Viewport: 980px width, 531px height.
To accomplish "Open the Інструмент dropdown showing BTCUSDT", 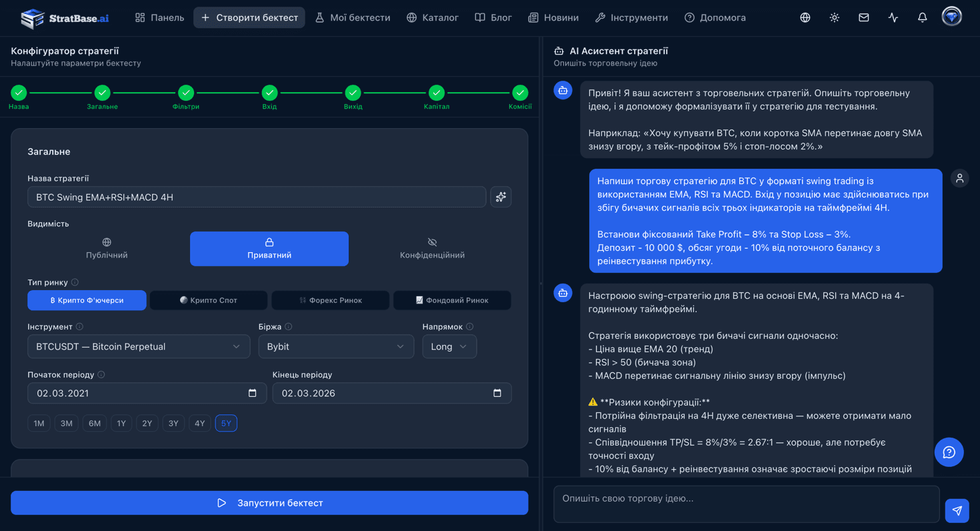I will tap(139, 346).
